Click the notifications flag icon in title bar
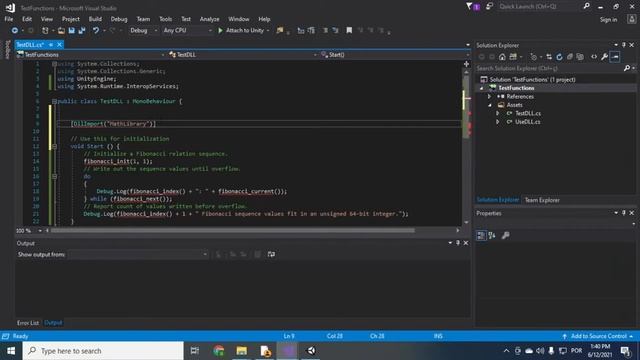Screen dimensions: 640x360 (x=473, y=7)
